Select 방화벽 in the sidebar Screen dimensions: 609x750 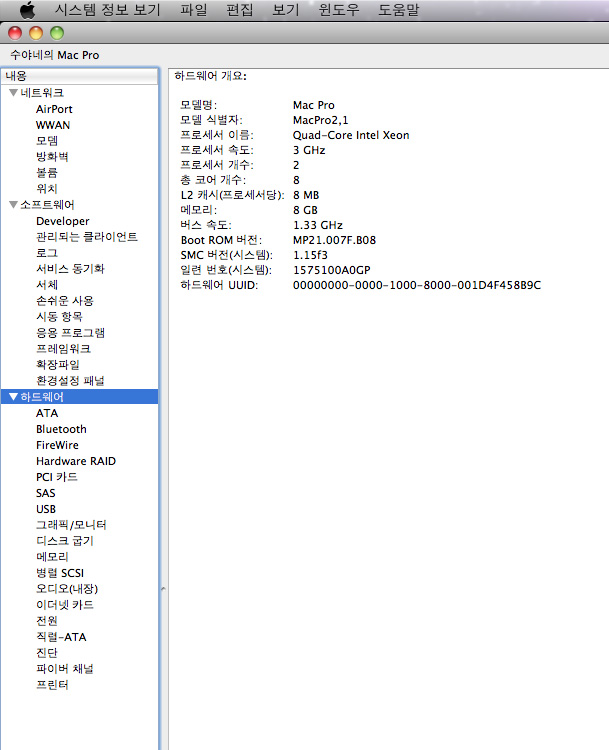click(x=52, y=157)
